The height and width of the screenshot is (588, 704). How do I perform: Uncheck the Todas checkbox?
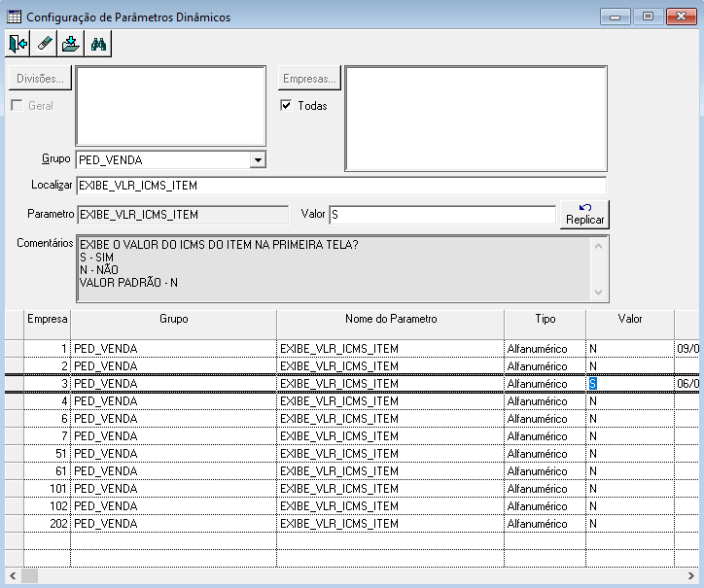coord(286,106)
